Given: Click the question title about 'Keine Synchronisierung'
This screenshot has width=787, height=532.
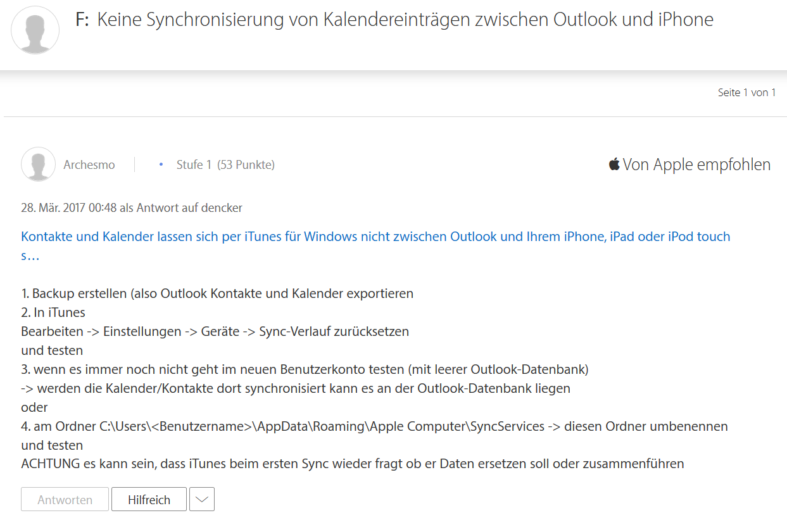Looking at the screenshot, I should pos(405,20).
